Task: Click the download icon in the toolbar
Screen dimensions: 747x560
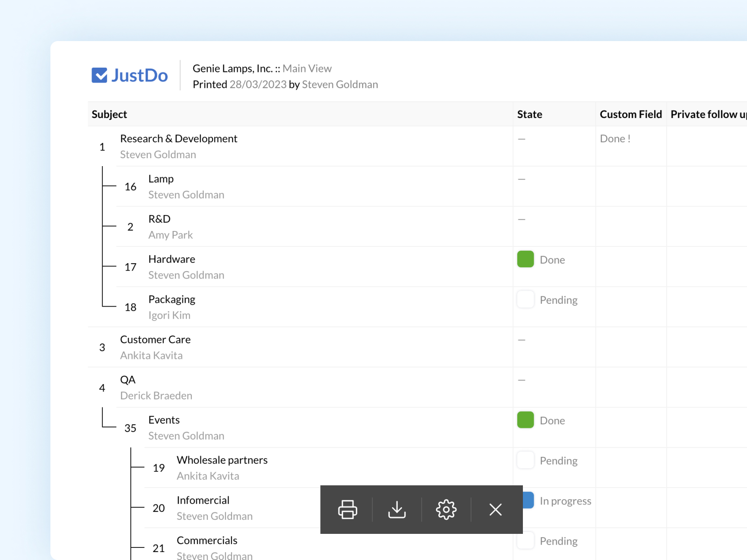Action: pyautogui.click(x=397, y=509)
